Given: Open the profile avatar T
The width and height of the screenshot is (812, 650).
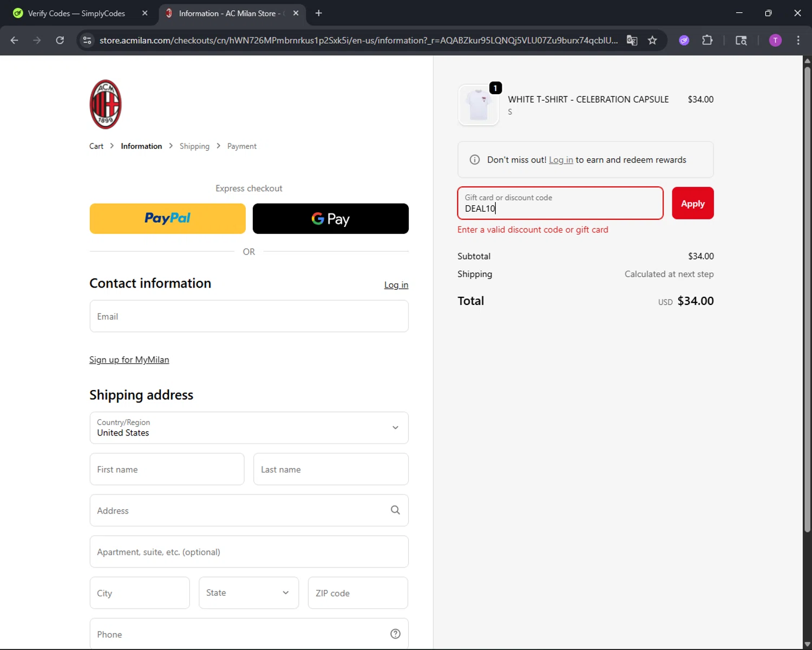Looking at the screenshot, I should [775, 40].
